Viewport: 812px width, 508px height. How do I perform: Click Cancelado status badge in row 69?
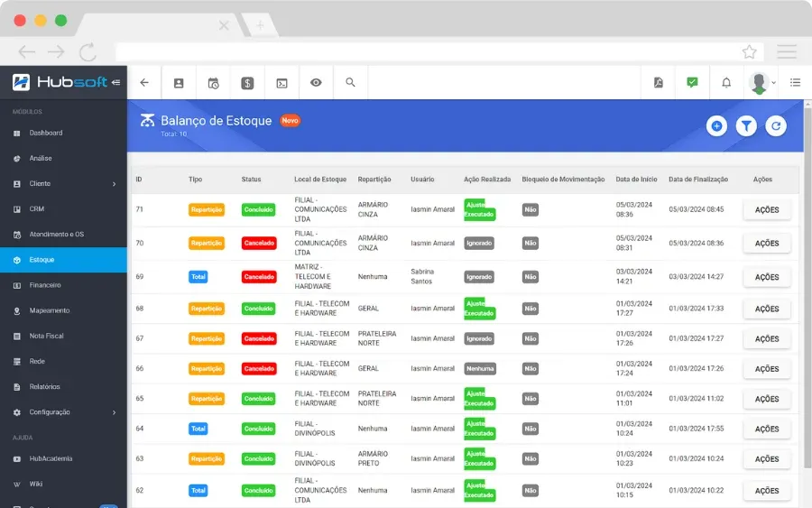click(x=259, y=277)
